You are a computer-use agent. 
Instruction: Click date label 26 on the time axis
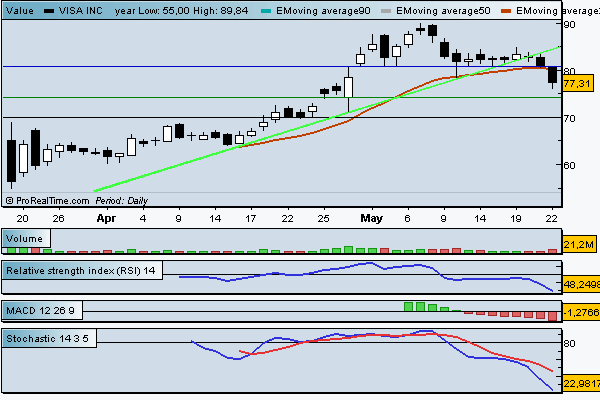pyautogui.click(x=58, y=219)
